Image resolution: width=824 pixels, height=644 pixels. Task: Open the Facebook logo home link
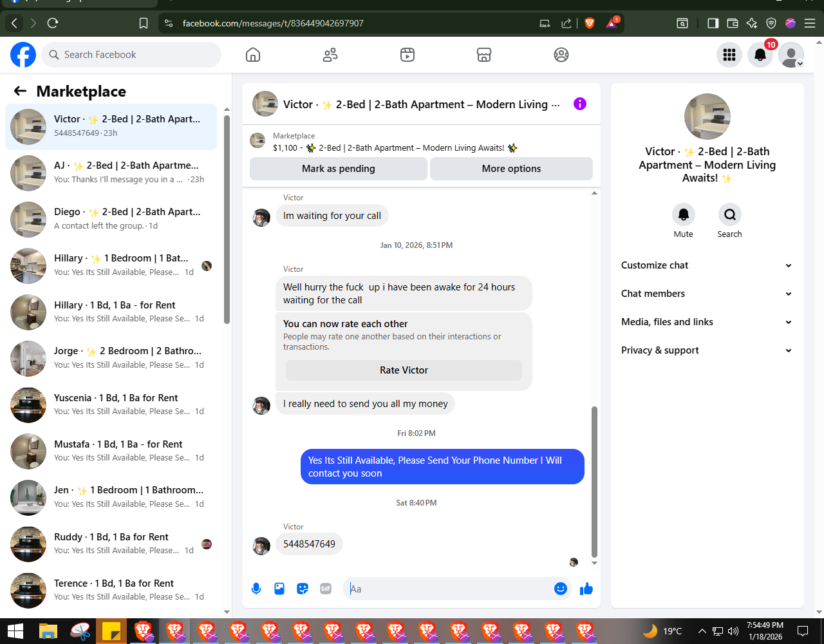pyautogui.click(x=23, y=55)
